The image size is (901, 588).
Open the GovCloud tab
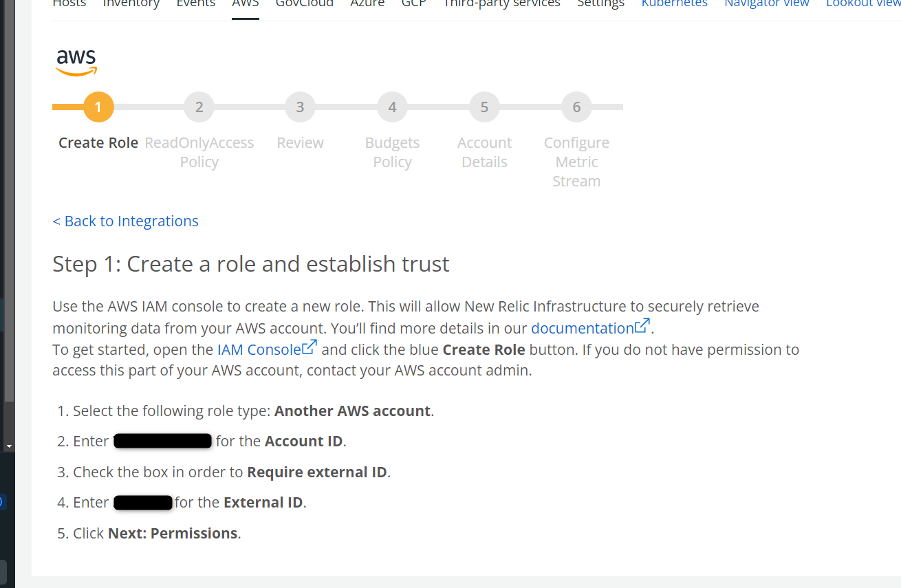coord(305,4)
